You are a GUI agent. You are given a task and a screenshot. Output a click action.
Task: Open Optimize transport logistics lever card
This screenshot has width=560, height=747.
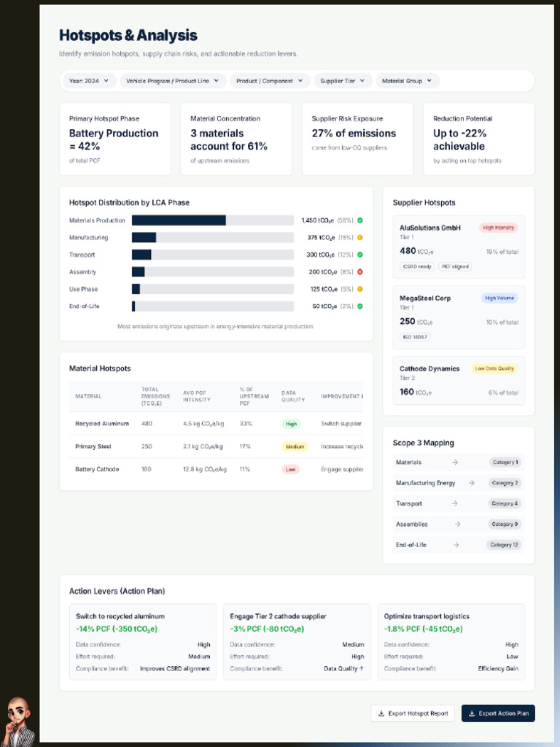click(x=451, y=642)
